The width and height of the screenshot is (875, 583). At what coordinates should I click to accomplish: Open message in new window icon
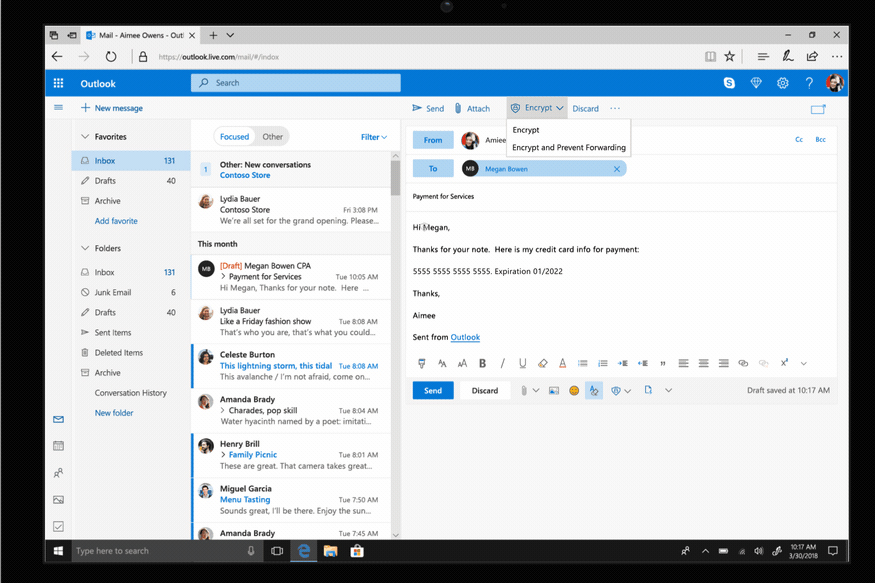click(x=818, y=109)
